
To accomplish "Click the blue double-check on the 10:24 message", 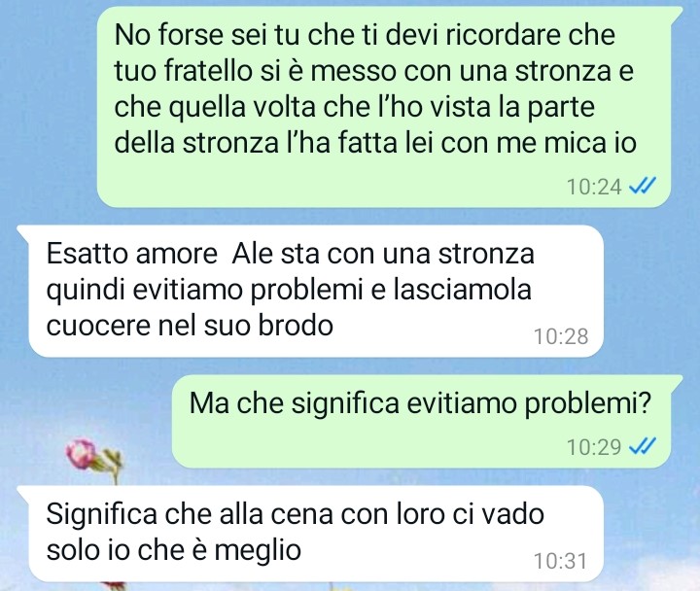I will coord(643,186).
